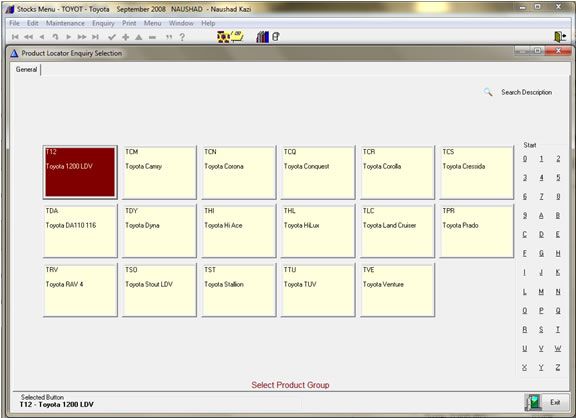Click the fast forward double-arrow icon

[82, 37]
